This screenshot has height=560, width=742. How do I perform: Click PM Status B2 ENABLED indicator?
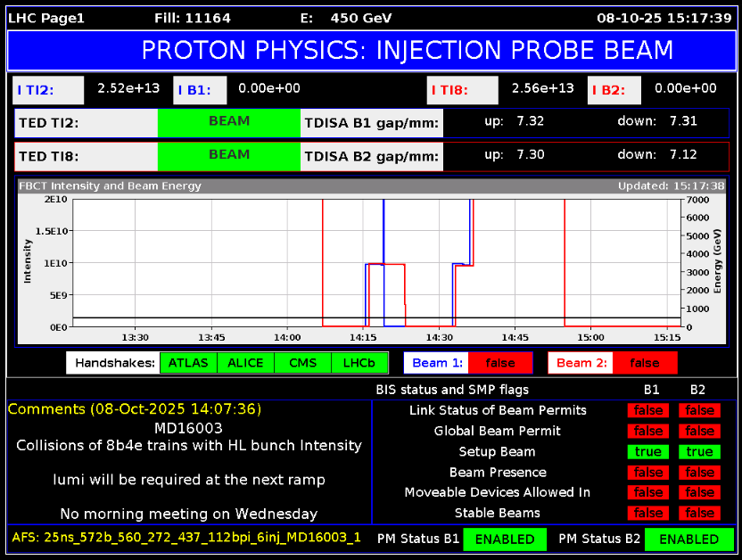[688, 539]
